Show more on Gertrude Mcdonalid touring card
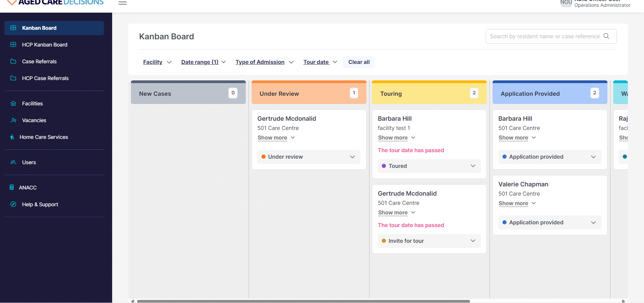 point(397,212)
